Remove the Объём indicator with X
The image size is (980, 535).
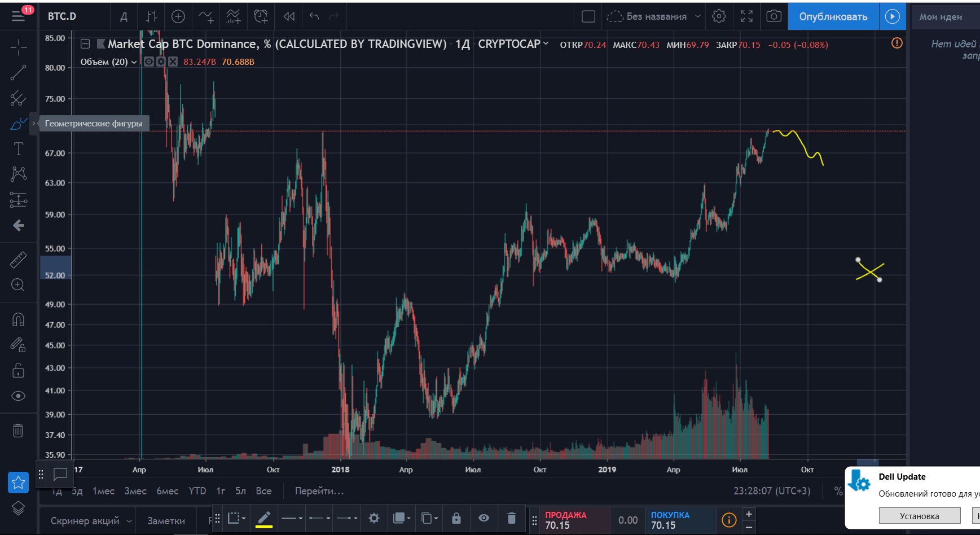[173, 62]
